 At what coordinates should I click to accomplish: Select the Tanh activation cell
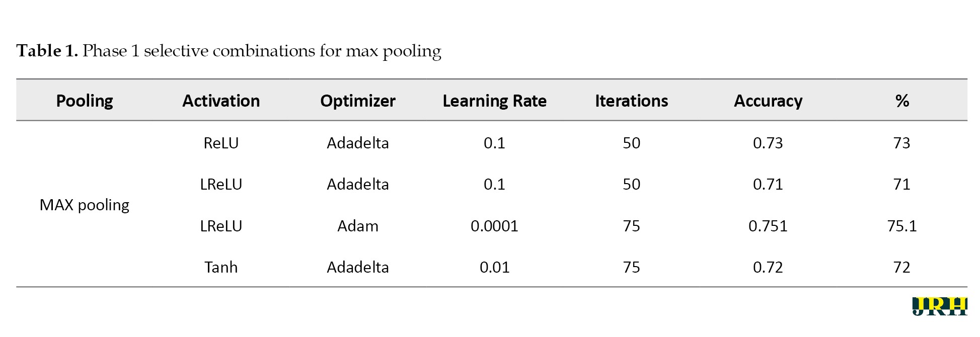pos(221,267)
